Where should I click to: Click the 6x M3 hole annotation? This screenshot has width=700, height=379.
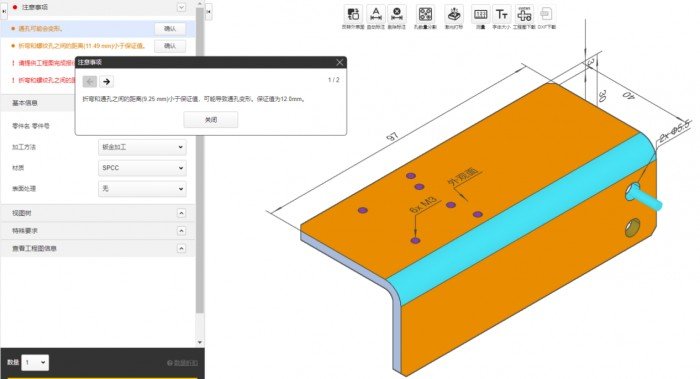coord(424,204)
